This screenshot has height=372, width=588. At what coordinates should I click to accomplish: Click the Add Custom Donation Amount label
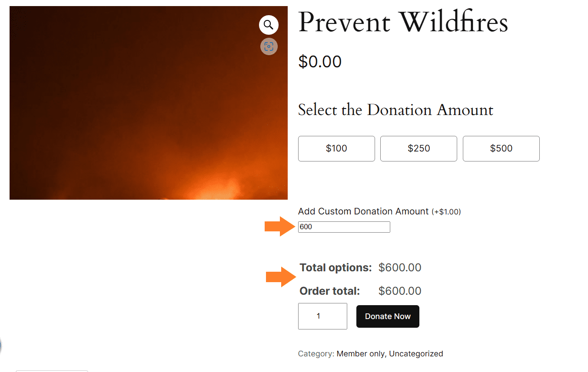coord(363,211)
